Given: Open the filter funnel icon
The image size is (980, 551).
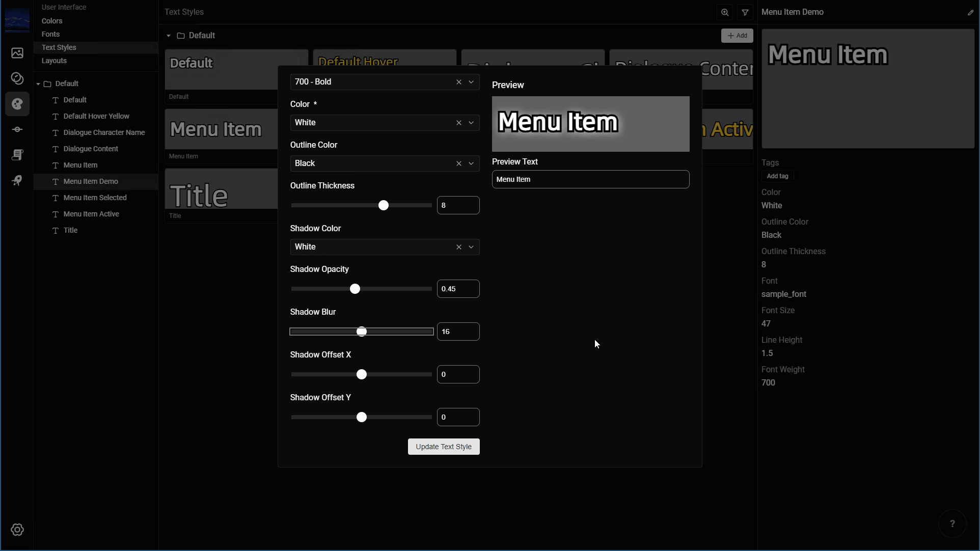Looking at the screenshot, I should tap(745, 12).
